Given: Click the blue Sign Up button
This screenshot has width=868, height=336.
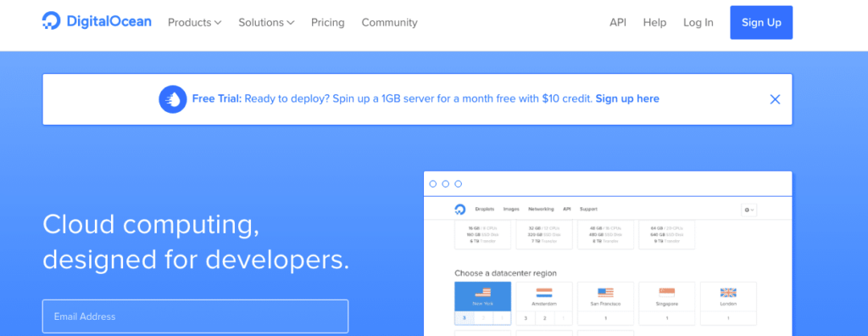Looking at the screenshot, I should point(761,23).
